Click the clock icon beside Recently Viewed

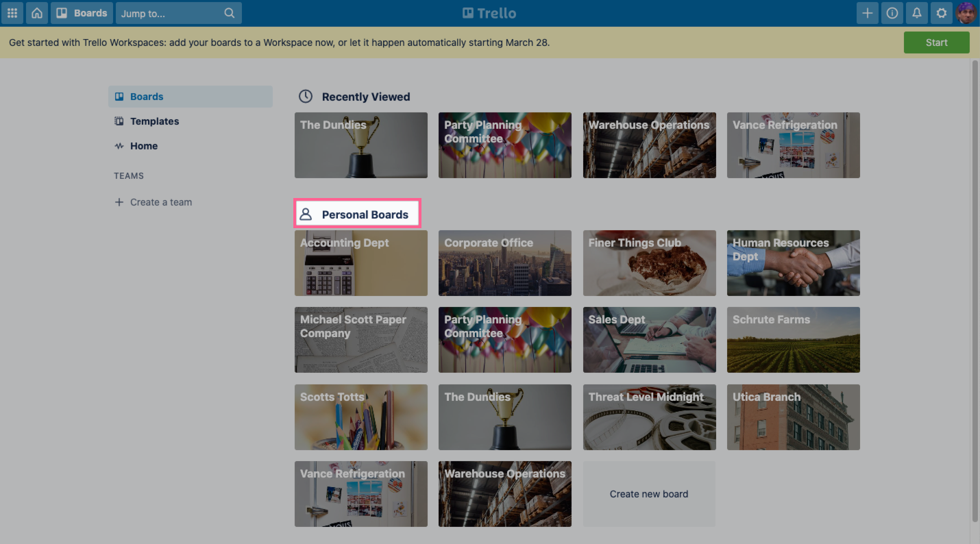point(305,96)
